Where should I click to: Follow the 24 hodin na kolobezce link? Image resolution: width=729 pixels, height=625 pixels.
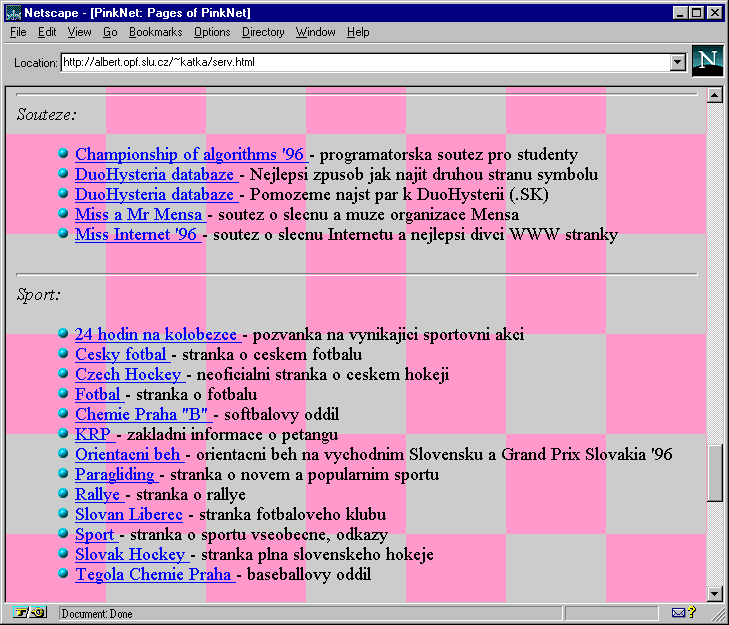click(x=156, y=334)
